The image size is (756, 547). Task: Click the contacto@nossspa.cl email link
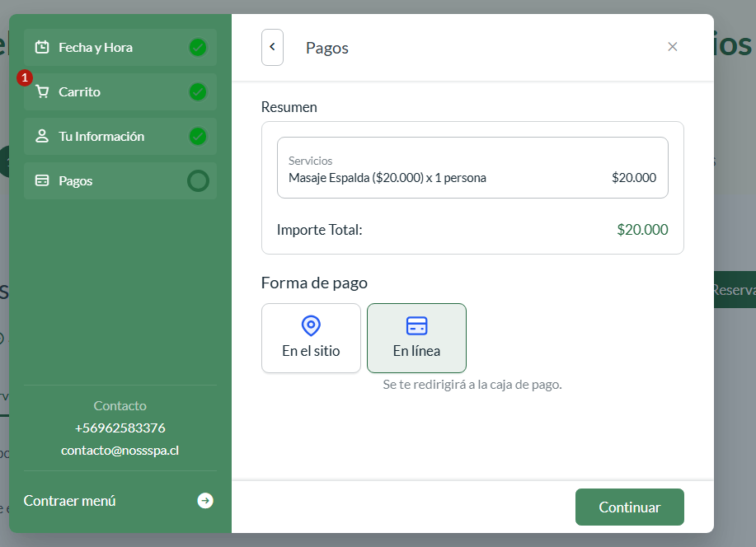(120, 451)
